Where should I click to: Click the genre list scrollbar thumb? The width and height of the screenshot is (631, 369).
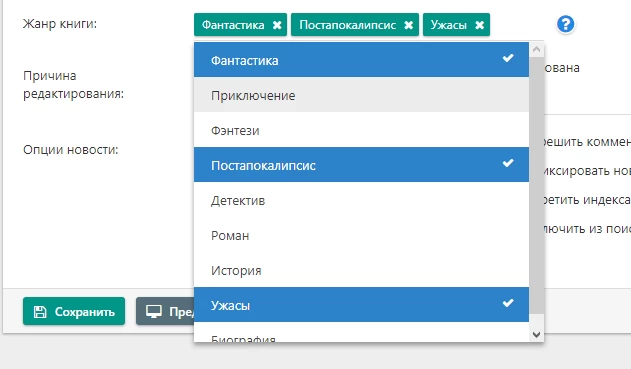click(x=536, y=186)
